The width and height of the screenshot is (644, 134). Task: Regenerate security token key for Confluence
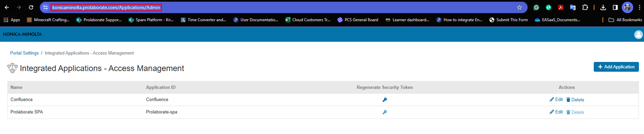(385, 100)
